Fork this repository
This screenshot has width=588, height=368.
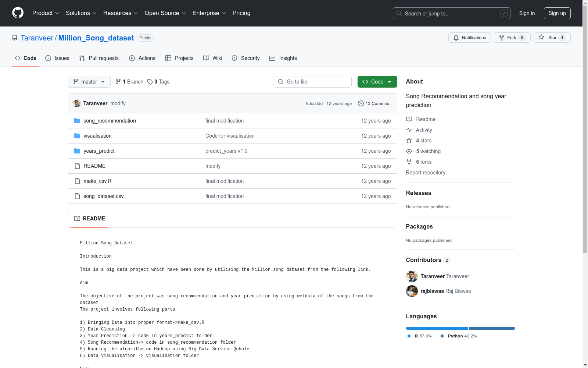coord(512,38)
